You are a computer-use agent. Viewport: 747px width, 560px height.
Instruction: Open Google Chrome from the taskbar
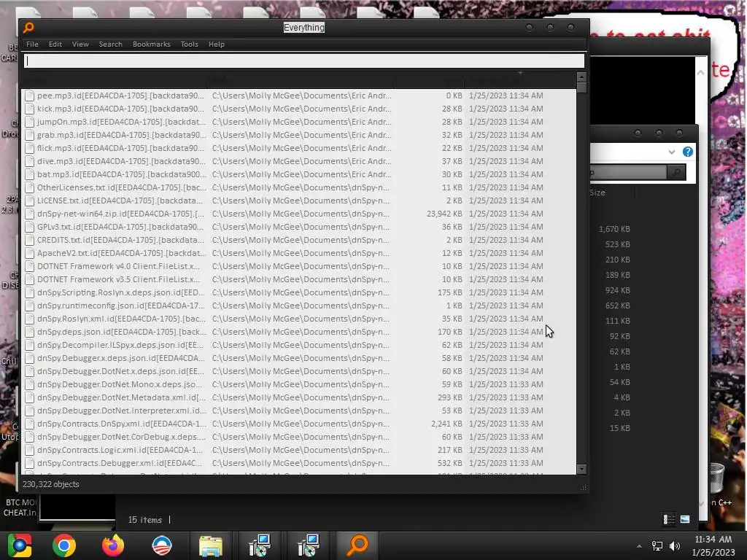pos(64,545)
